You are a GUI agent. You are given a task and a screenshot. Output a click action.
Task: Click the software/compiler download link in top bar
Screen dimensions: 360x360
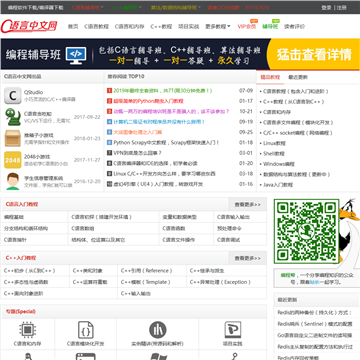pos(35,7)
